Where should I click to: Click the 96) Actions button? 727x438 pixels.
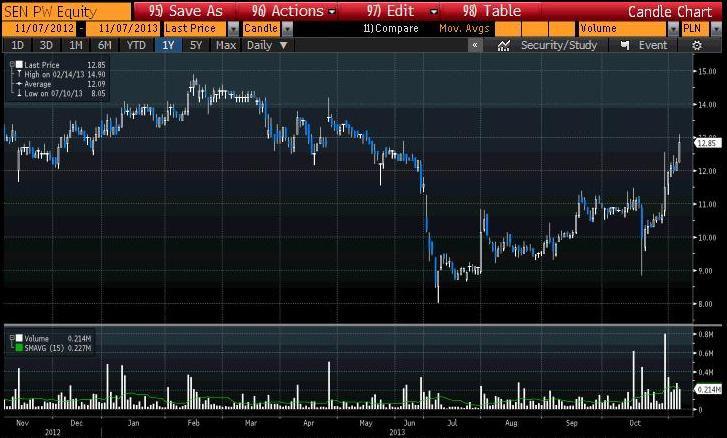(x=287, y=11)
